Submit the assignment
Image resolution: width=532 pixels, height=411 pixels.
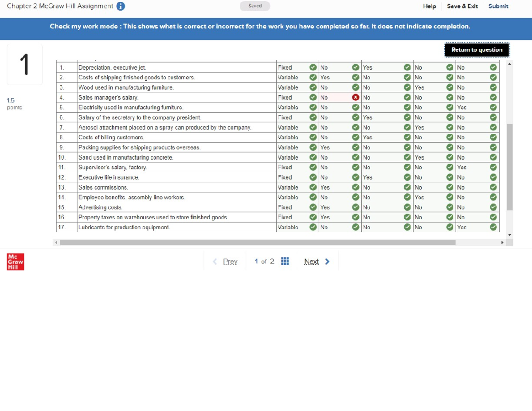tap(498, 6)
